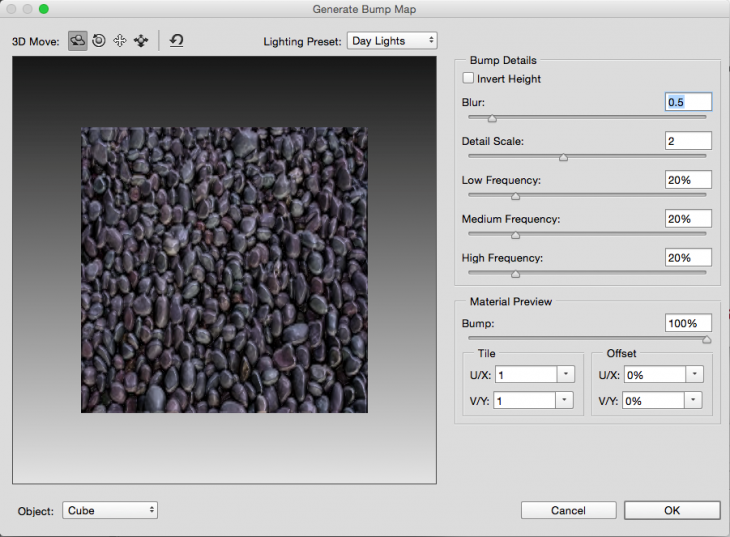Click the Detail Scale slider handle
The image size is (730, 537).
coord(563,157)
